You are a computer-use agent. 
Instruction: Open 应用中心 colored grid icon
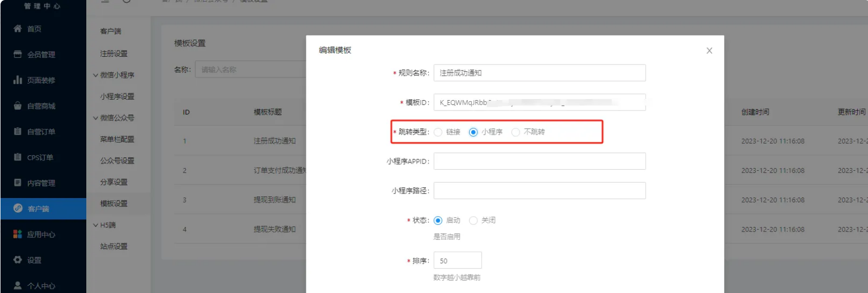click(18, 234)
